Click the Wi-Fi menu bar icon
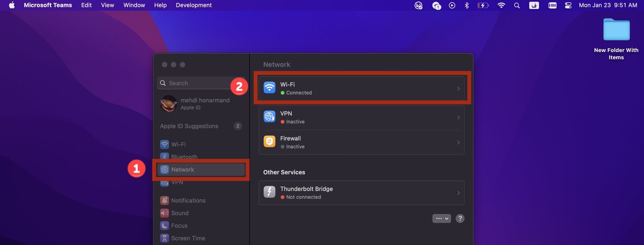Viewport: 644px width, 245px height. pyautogui.click(x=501, y=5)
